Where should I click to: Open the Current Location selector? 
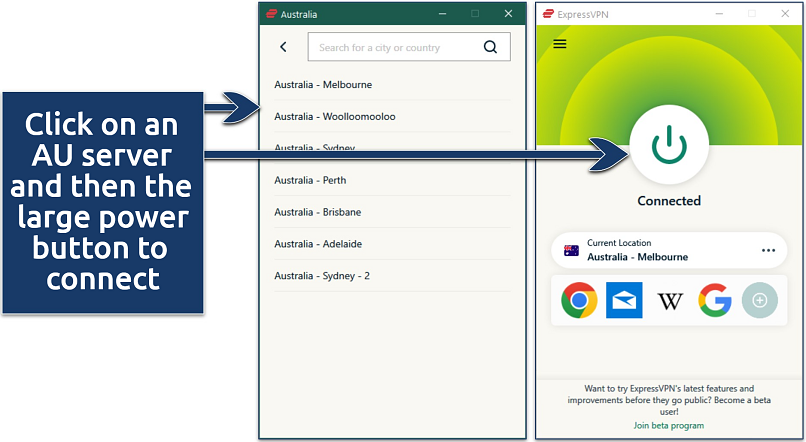669,250
